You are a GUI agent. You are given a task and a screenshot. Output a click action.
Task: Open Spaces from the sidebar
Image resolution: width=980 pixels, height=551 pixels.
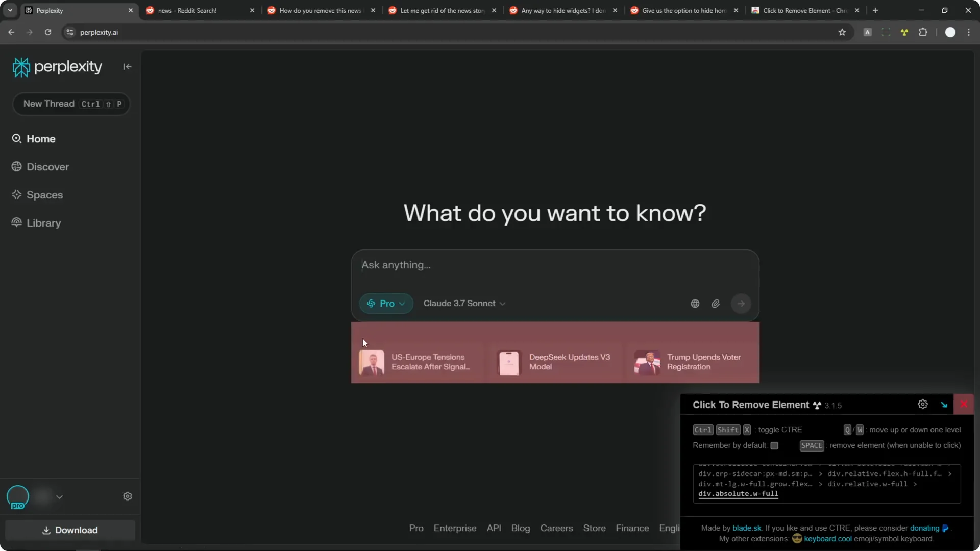pos(45,194)
